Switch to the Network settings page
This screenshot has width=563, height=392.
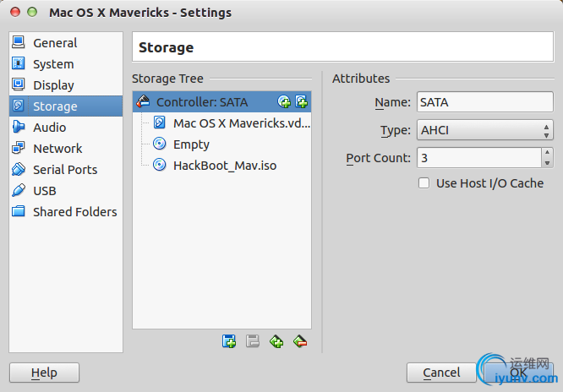[x=57, y=149]
